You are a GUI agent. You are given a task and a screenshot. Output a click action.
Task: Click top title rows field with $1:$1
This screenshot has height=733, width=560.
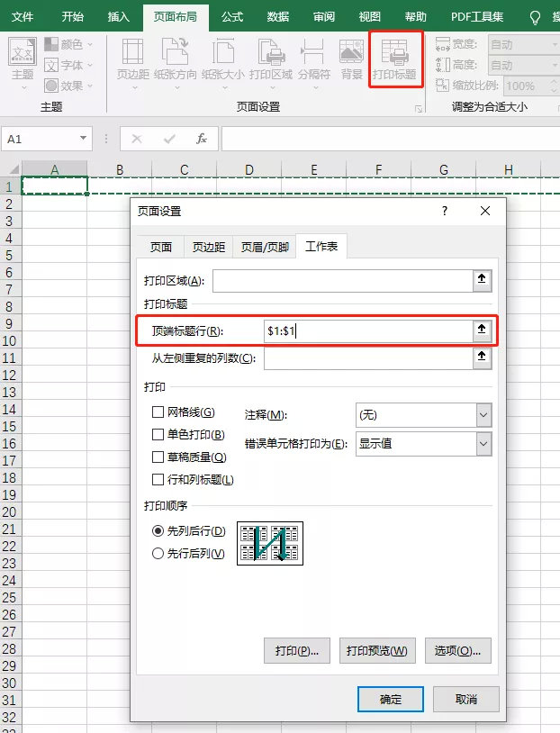(x=368, y=331)
